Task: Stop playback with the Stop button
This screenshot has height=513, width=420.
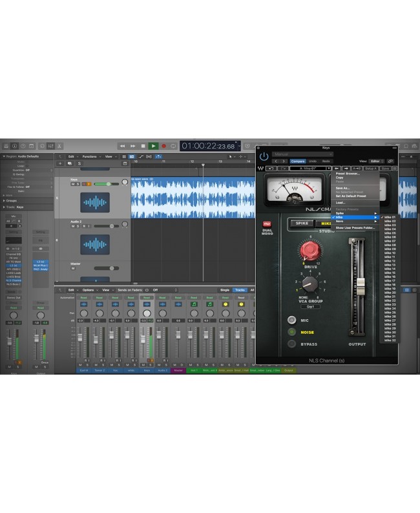Action: point(143,146)
